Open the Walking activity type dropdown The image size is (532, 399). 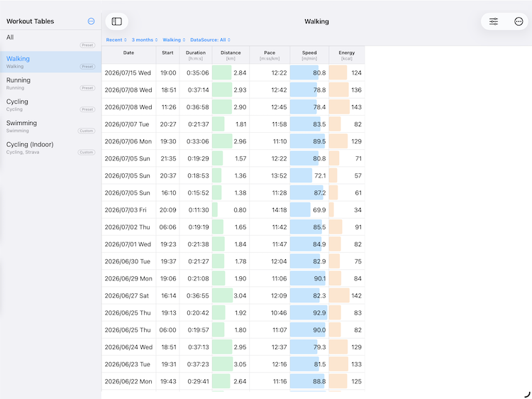174,40
